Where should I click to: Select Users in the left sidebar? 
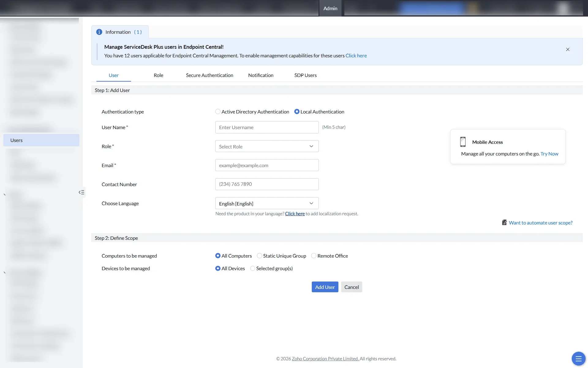[41, 140]
